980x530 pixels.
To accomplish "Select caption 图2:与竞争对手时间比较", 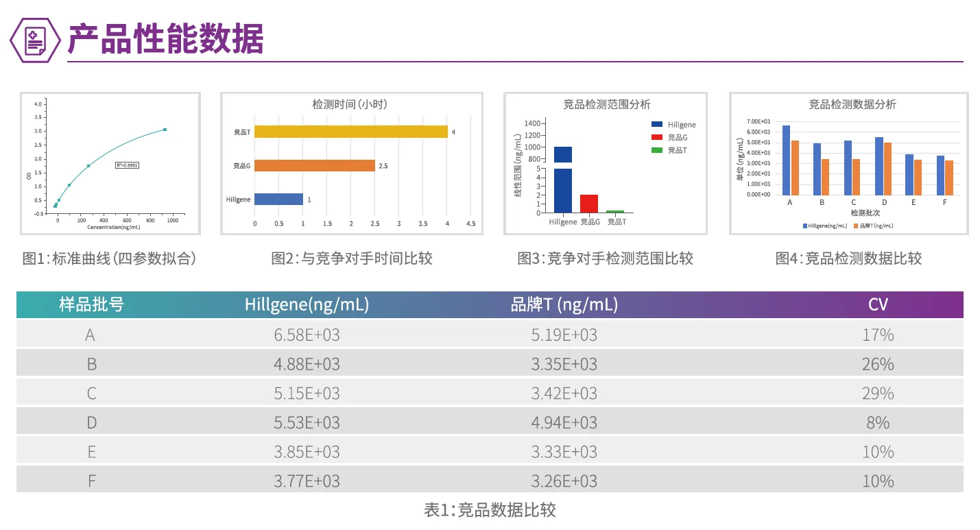I will 352,258.
